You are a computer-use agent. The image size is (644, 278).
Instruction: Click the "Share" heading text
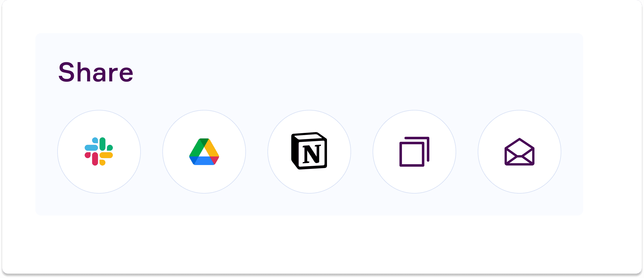point(96,72)
